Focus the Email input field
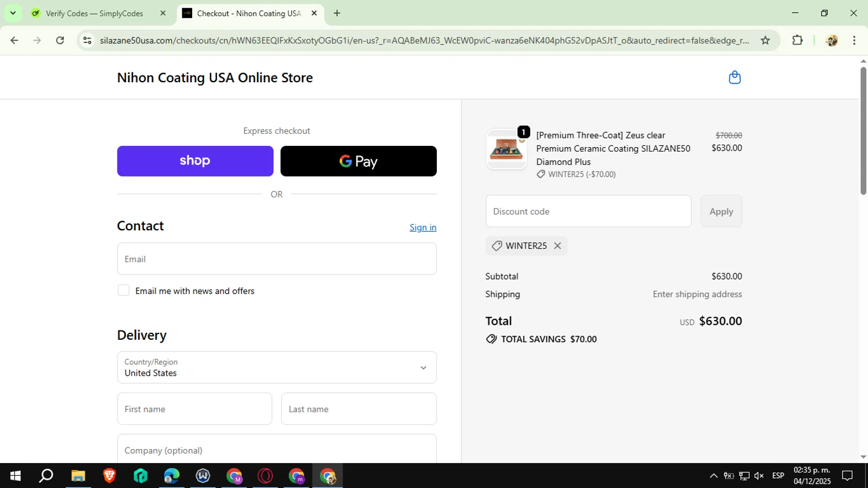This screenshot has height=488, width=868. tap(277, 259)
